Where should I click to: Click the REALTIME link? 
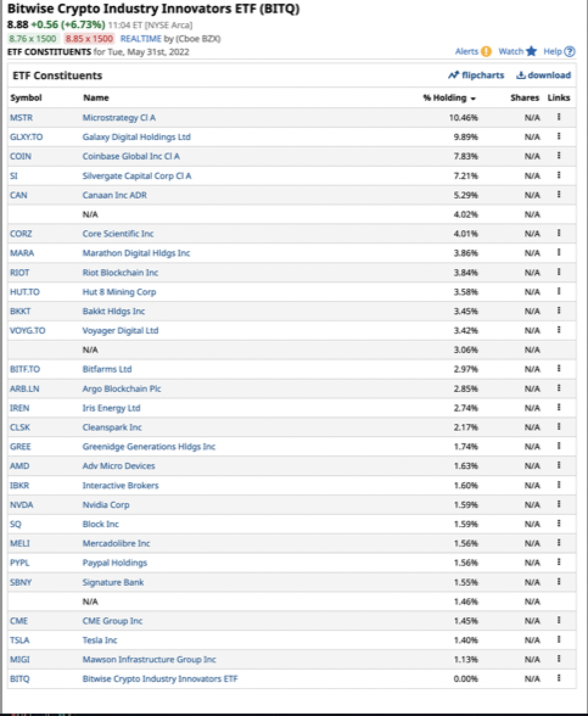point(141,39)
